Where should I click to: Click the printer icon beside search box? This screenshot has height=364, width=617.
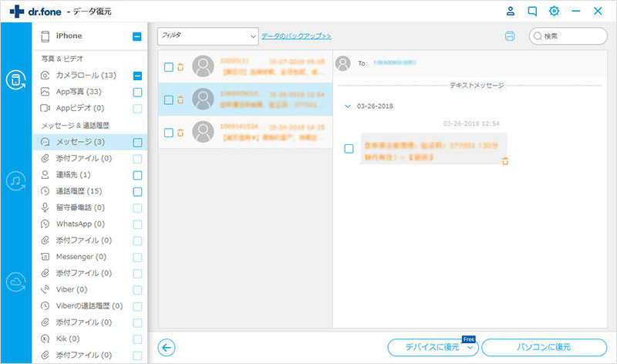click(509, 36)
